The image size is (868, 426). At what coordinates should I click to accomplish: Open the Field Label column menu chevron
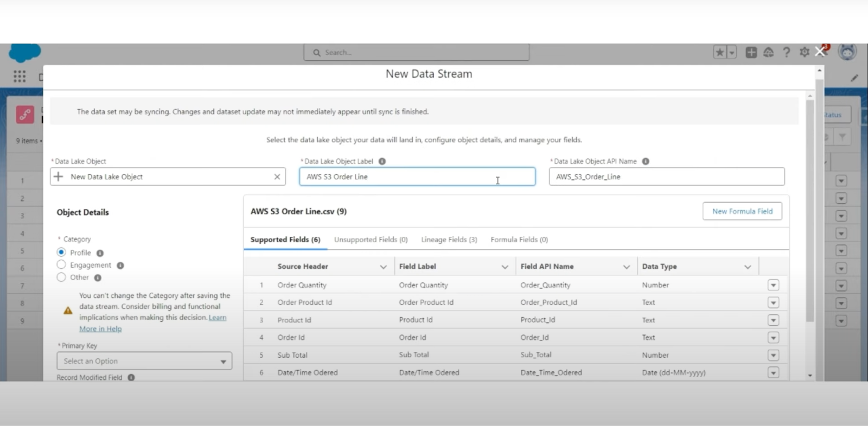tap(505, 267)
